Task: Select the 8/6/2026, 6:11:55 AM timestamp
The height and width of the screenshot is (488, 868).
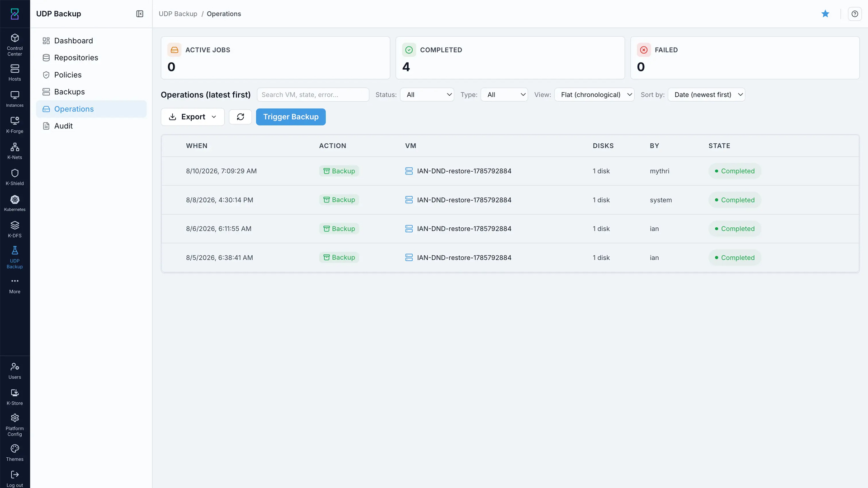Action: coord(218,229)
